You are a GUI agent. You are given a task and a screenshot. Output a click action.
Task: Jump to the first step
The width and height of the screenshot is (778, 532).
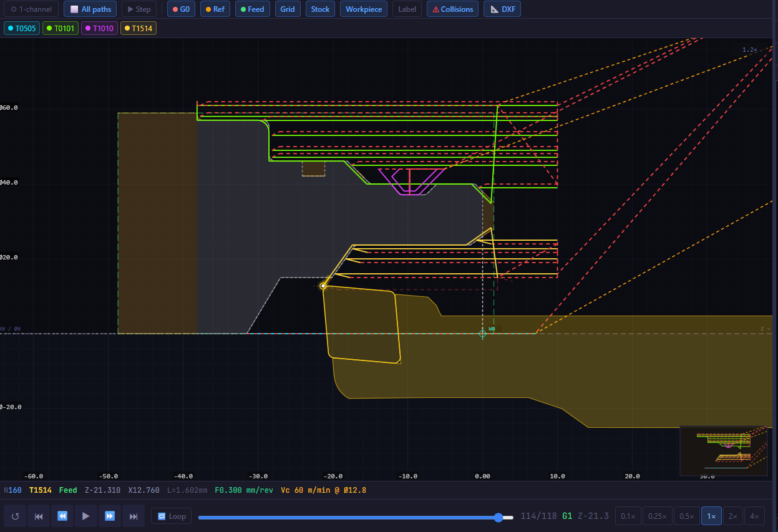coord(39,516)
